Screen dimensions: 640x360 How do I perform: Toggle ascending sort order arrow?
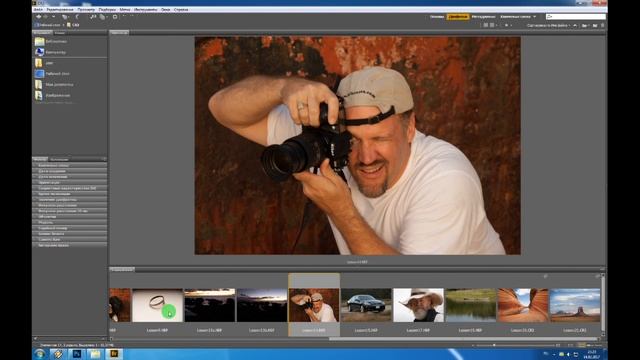tap(575, 25)
